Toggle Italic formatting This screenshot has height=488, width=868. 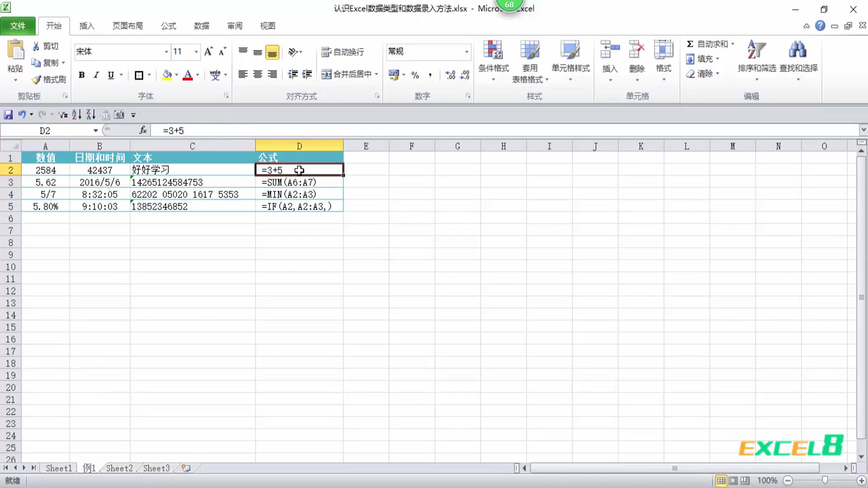[x=96, y=75]
